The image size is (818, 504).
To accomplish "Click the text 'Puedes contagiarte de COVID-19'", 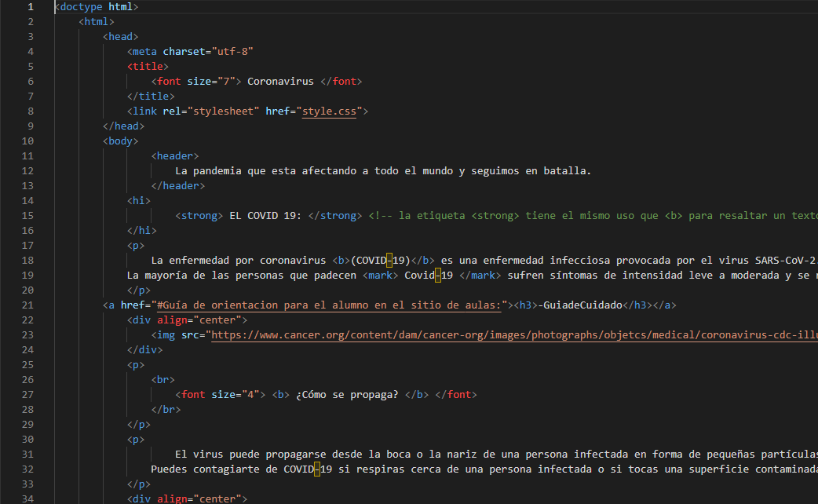I will [242, 469].
